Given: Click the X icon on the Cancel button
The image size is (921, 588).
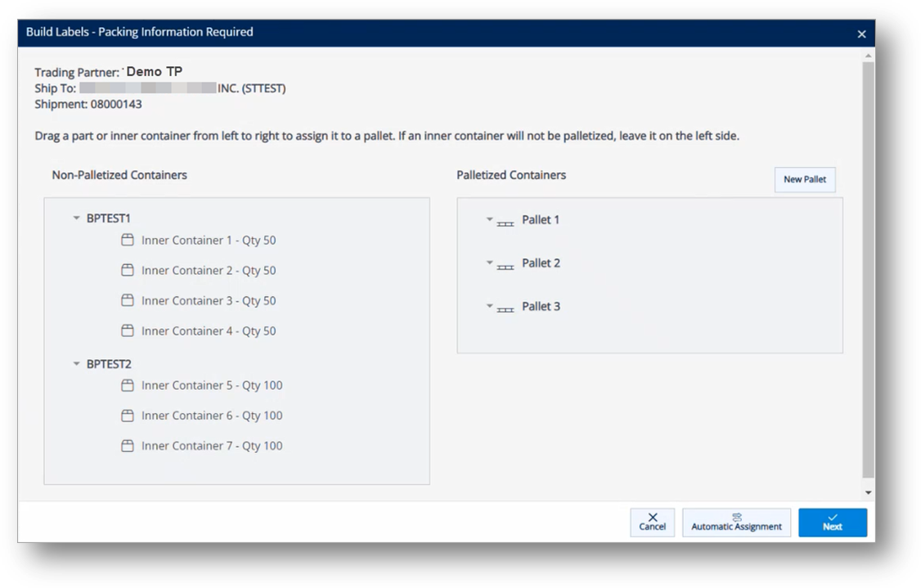Looking at the screenshot, I should [x=652, y=517].
